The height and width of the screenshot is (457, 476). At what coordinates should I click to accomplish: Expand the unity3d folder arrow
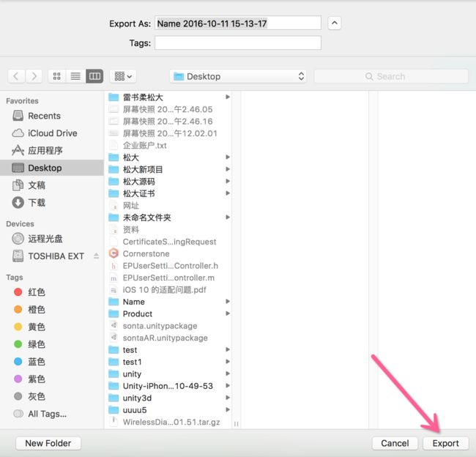(228, 398)
